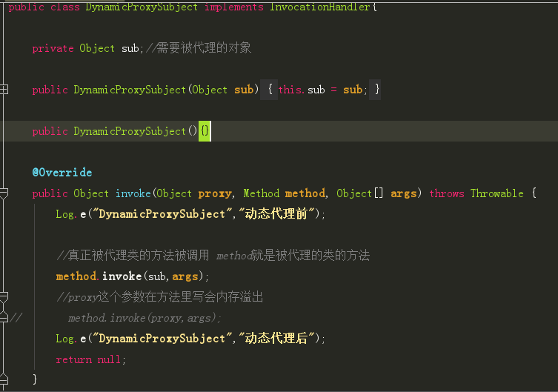
Task: Click the 'throws' keyword
Action: point(447,193)
